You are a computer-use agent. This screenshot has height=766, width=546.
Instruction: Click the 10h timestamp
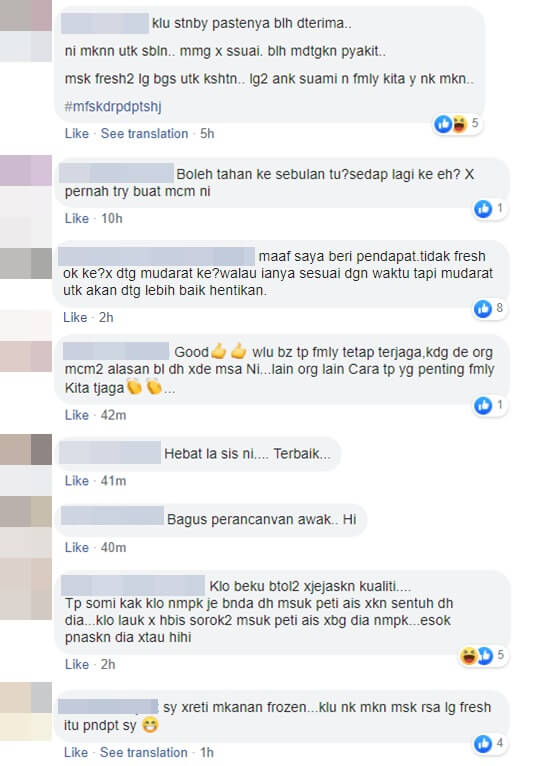tap(111, 218)
